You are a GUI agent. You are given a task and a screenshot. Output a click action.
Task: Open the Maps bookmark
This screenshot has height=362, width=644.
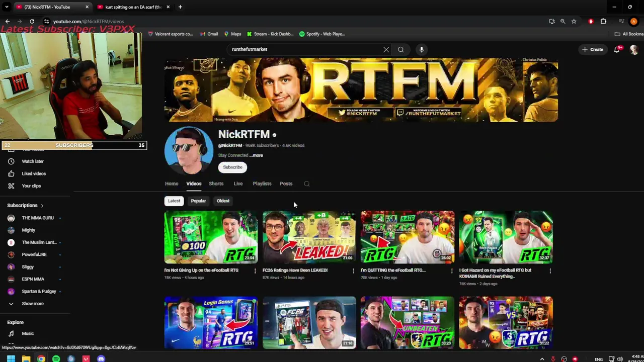point(232,34)
